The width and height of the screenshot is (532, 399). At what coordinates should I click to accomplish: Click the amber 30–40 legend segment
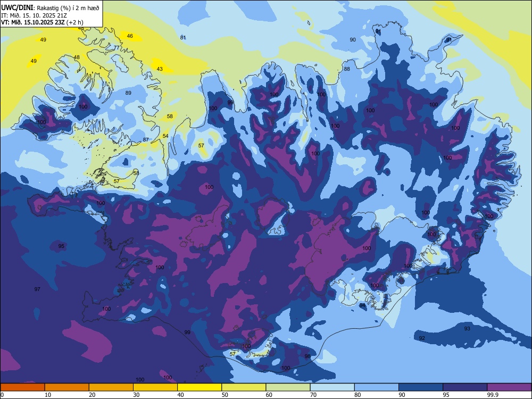coord(155,387)
